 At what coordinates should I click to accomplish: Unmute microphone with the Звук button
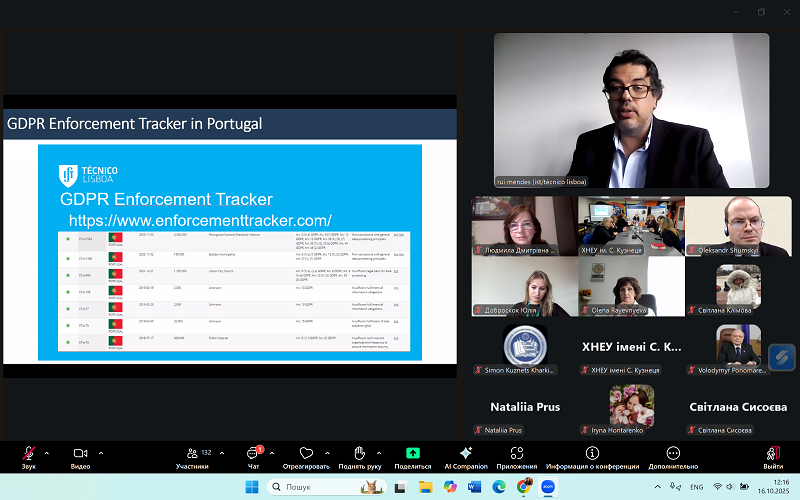[x=28, y=455]
